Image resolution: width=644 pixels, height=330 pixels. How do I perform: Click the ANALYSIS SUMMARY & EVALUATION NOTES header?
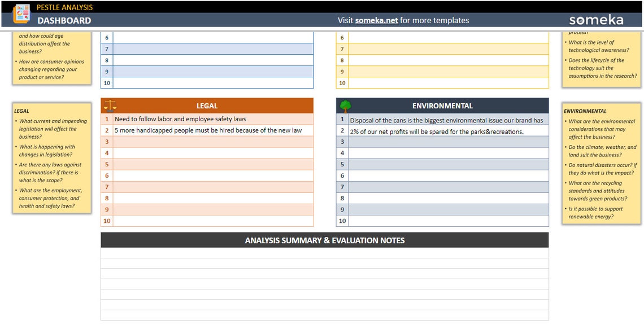(x=324, y=240)
